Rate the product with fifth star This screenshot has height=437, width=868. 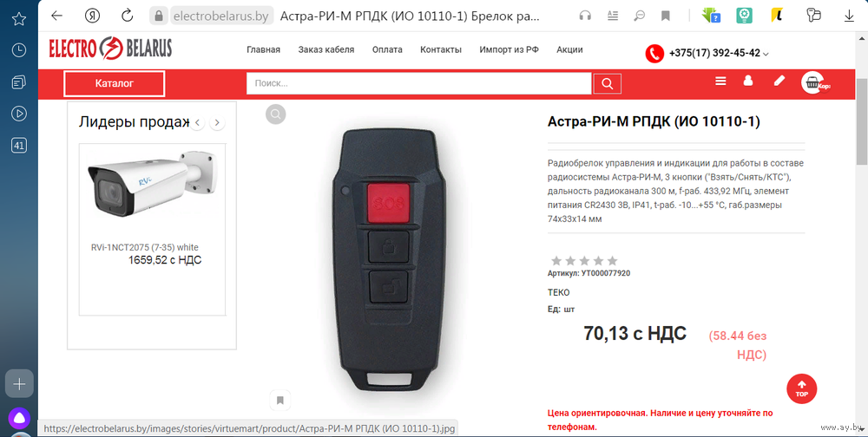click(x=612, y=260)
